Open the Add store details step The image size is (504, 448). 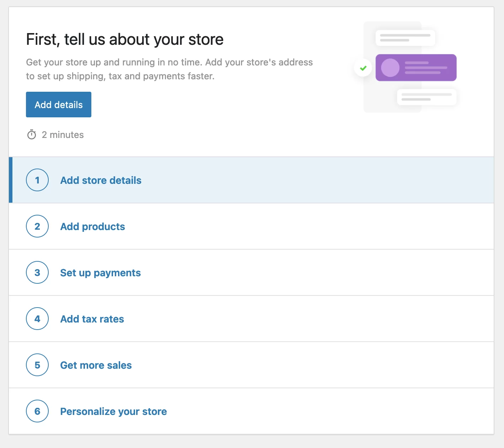pyautogui.click(x=251, y=180)
